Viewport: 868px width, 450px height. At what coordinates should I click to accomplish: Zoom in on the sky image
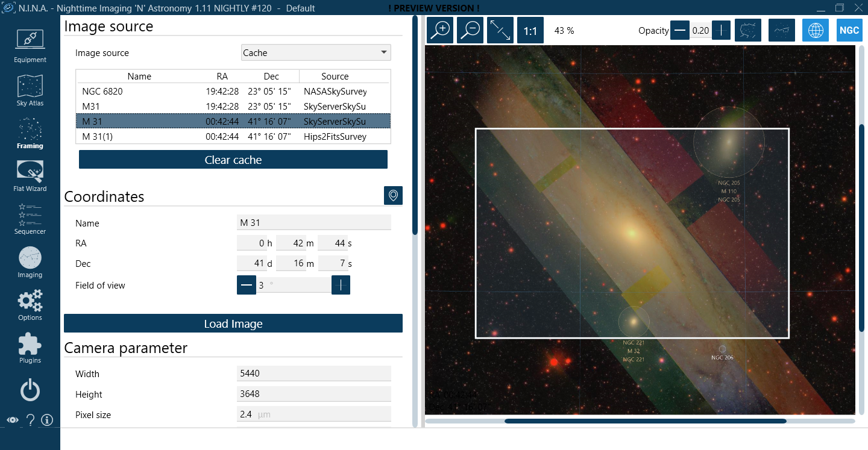pyautogui.click(x=440, y=30)
